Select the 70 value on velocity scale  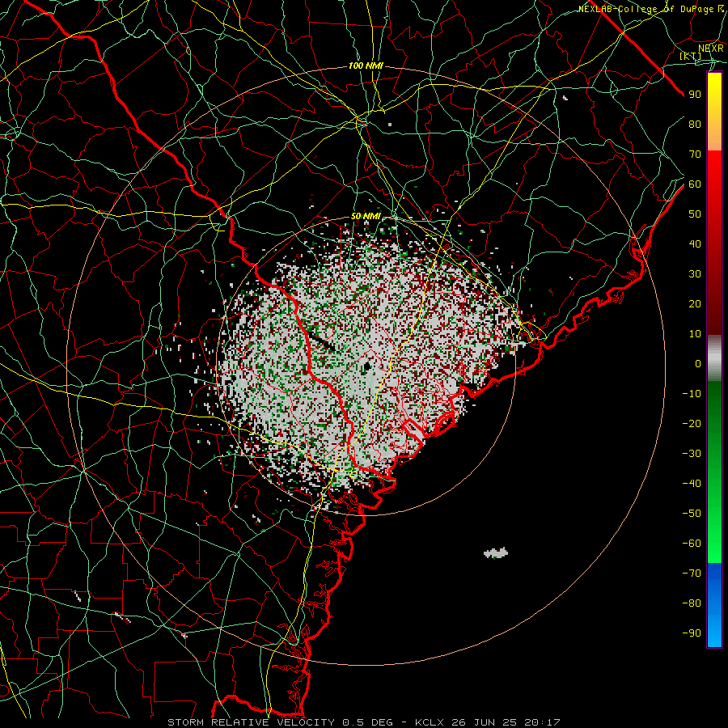click(x=695, y=154)
